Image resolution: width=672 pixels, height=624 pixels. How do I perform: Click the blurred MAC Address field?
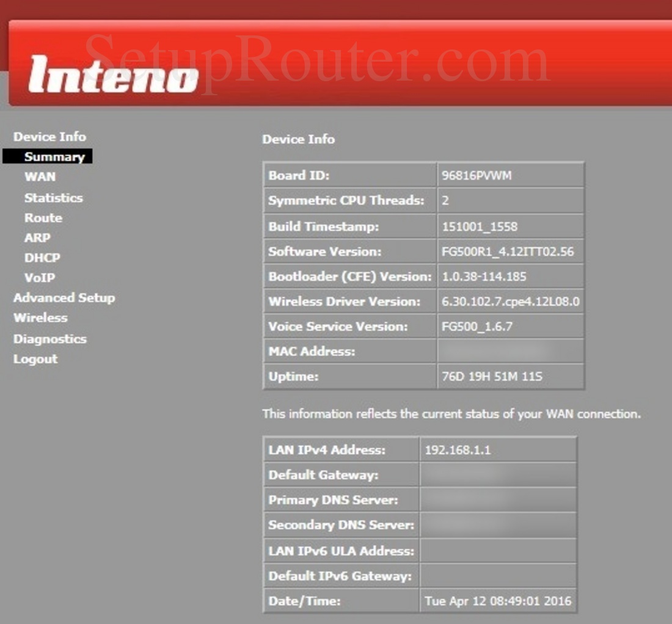[510, 351]
